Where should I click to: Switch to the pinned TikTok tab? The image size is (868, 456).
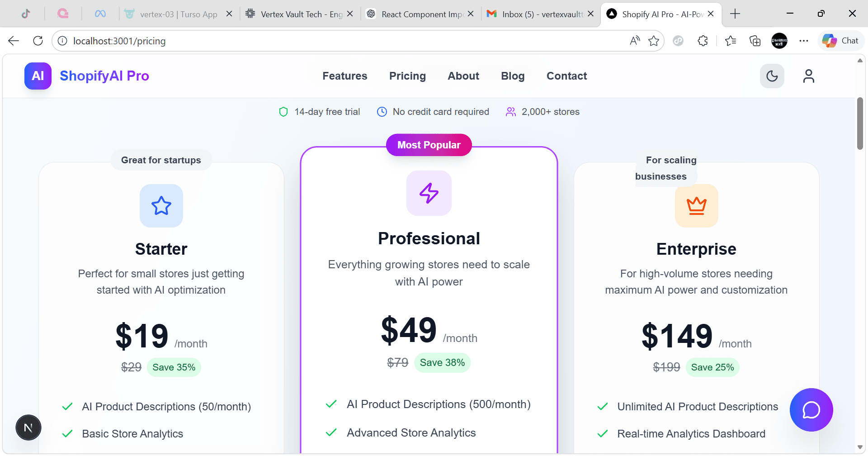point(26,14)
